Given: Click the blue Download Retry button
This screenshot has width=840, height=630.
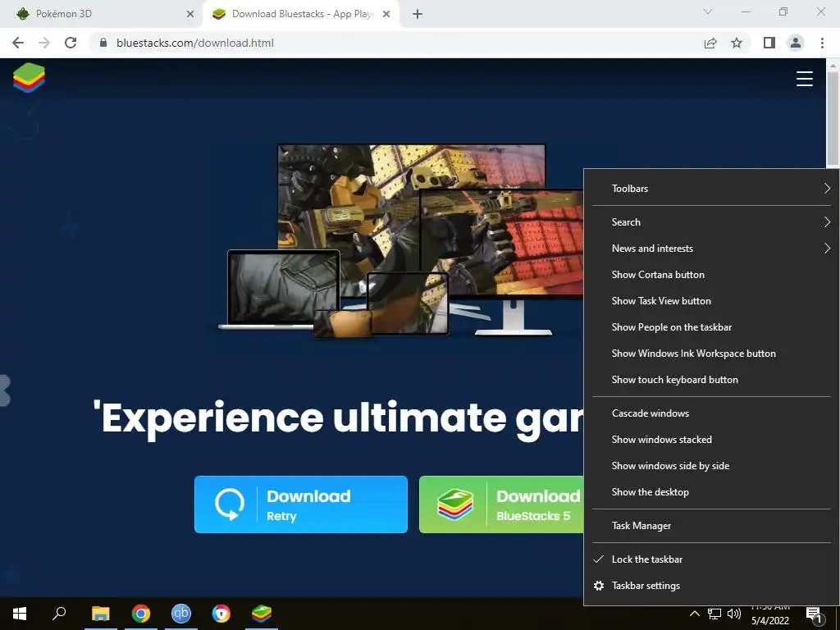Looking at the screenshot, I should click(301, 504).
